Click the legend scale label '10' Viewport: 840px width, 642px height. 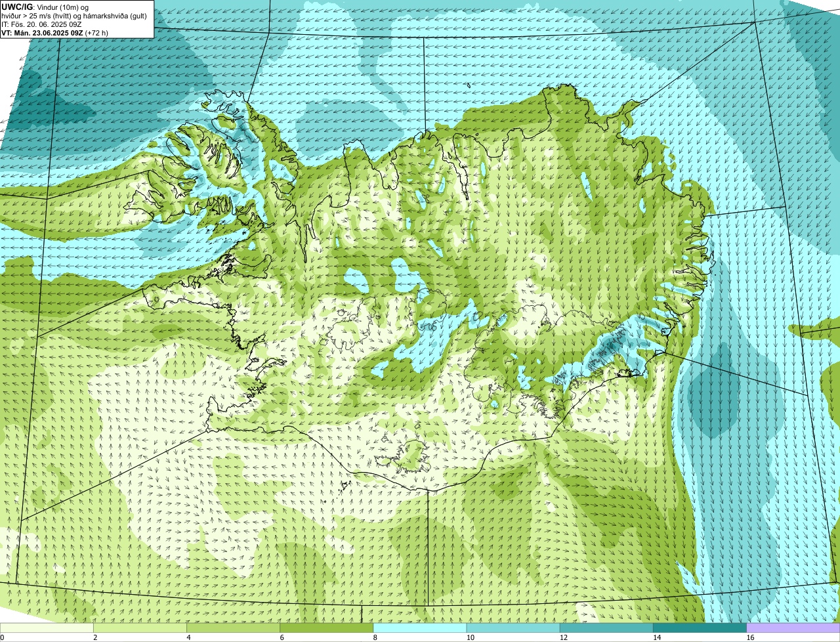pos(470,637)
